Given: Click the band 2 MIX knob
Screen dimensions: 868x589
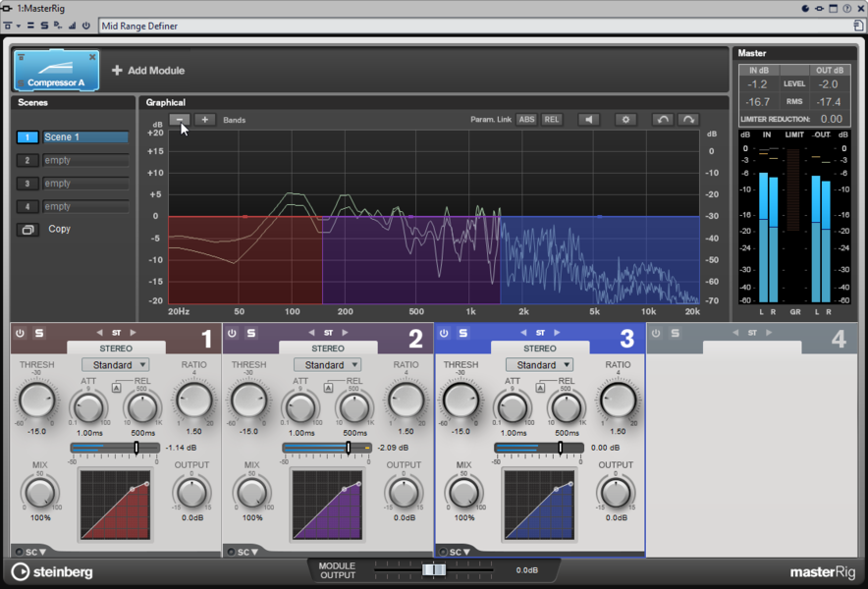Looking at the screenshot, I should (x=252, y=492).
